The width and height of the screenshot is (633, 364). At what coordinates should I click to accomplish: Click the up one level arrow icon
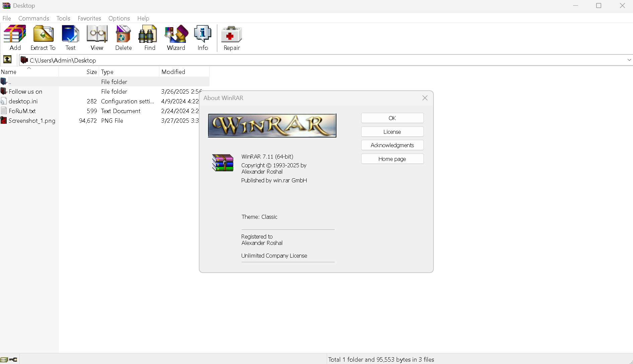pos(7,60)
